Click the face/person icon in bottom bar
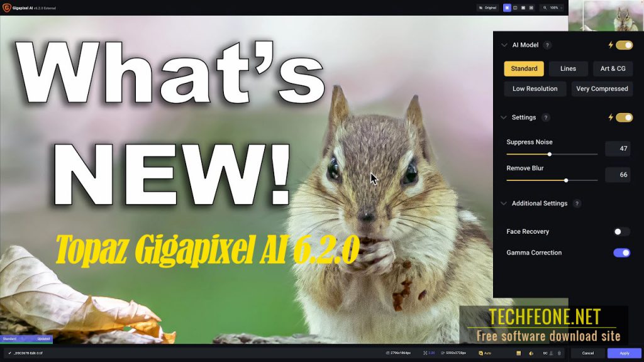Screen dimensions: 644x362 [551, 353]
